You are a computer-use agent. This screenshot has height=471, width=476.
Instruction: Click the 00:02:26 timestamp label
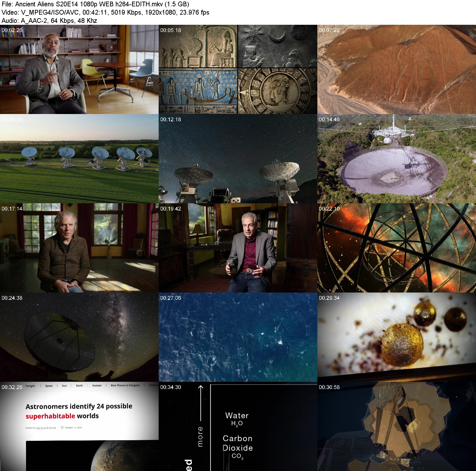(12, 30)
